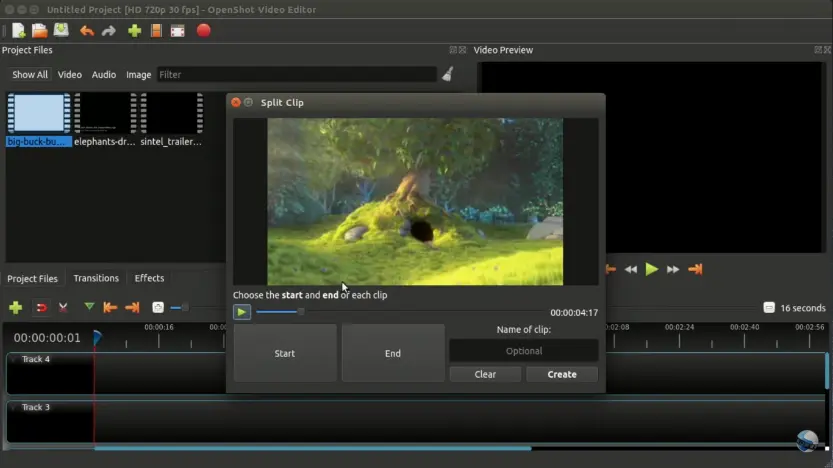Focus the Name of clip input field
Screen dimensions: 833x468
coord(524,351)
